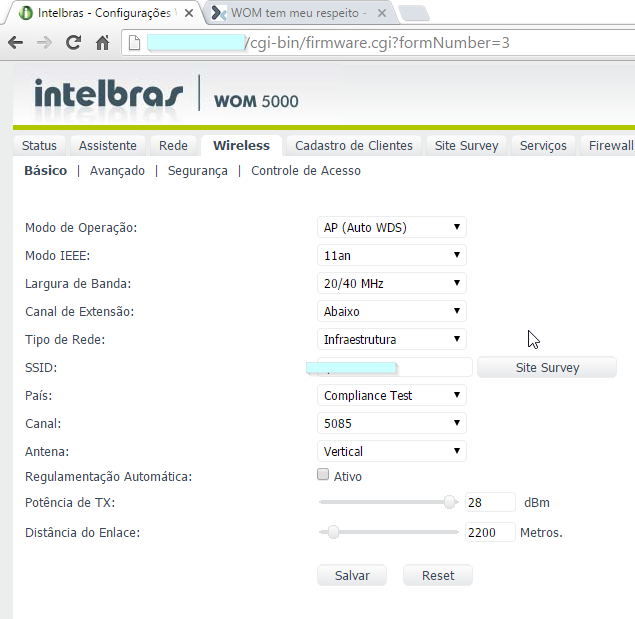Open País dropdown showing Compliance Test
The image size is (635, 619).
pyautogui.click(x=392, y=395)
